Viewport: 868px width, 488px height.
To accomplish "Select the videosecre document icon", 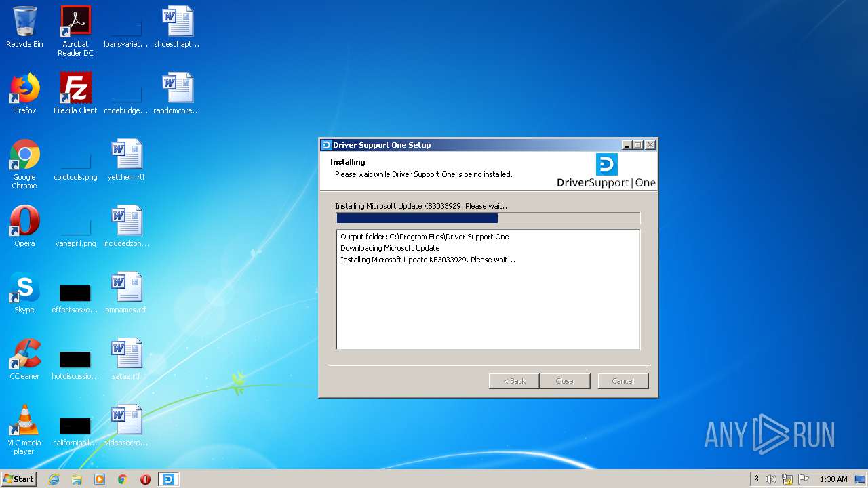I will (x=126, y=426).
